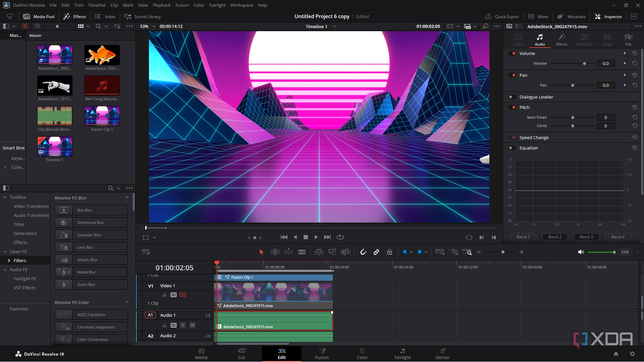
Task: Open the Project Manager home icon
Action: (616, 354)
